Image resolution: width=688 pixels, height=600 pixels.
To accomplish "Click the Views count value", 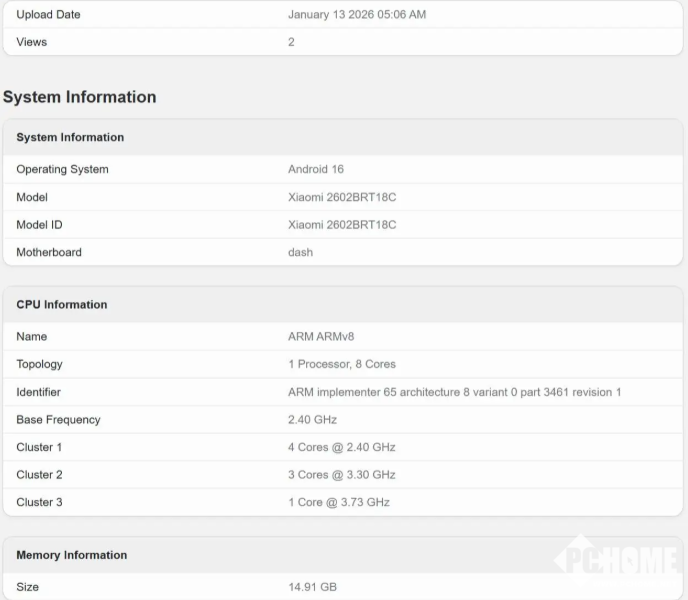I will pos(291,42).
